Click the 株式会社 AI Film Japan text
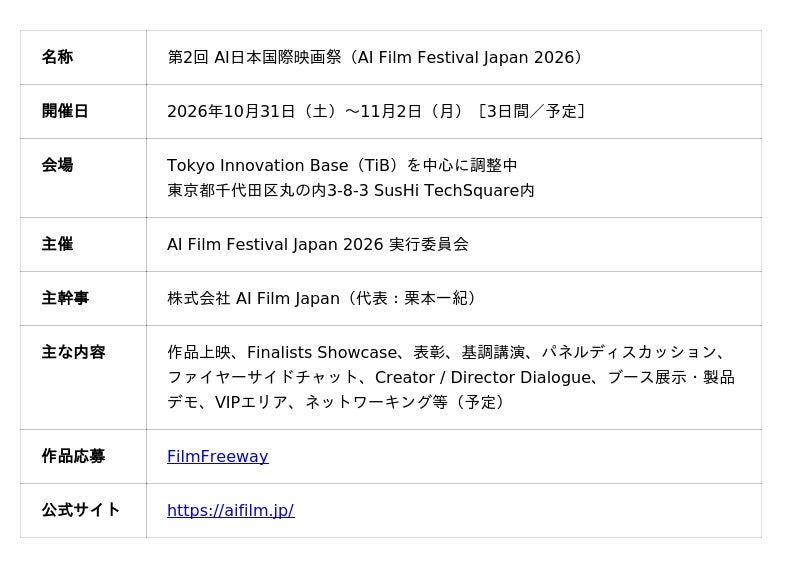Screen dimensions: 800x568 coord(253,299)
